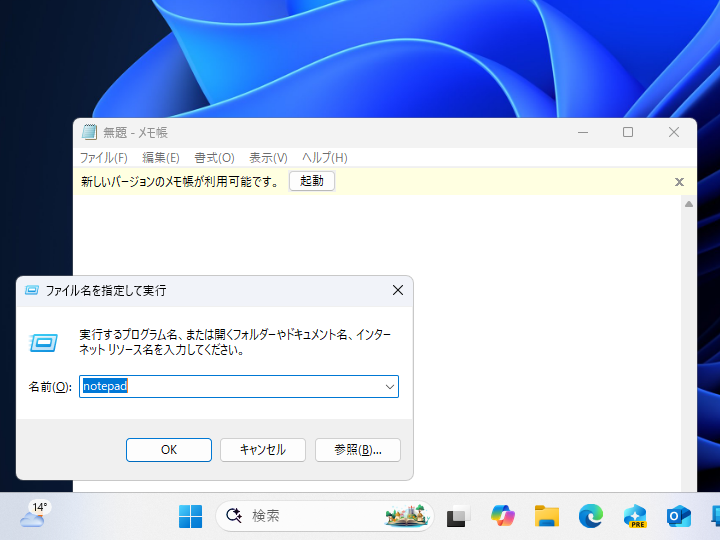This screenshot has width=720, height=540.
Task: Maximize the メモ帳 window
Action: [x=628, y=132]
